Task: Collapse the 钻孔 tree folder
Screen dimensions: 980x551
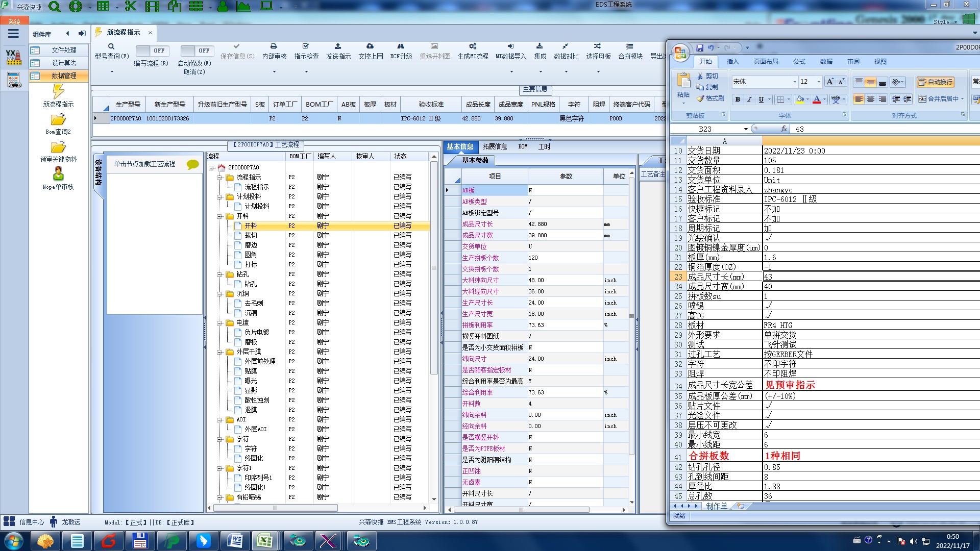Action: pyautogui.click(x=220, y=274)
